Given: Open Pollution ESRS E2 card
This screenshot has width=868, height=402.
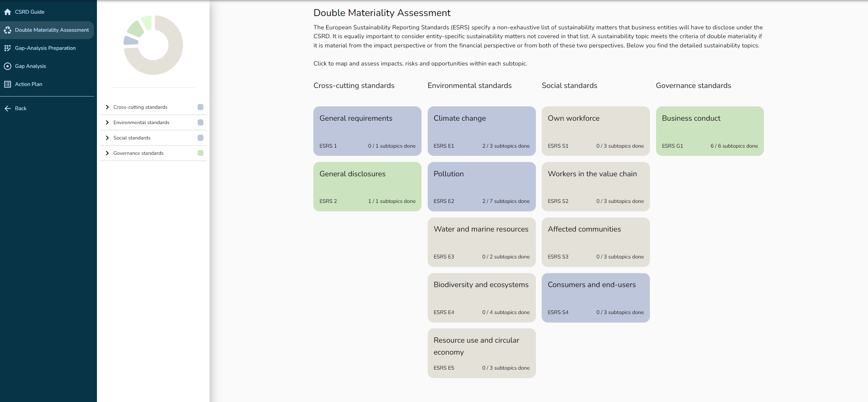Looking at the screenshot, I should coord(482,187).
